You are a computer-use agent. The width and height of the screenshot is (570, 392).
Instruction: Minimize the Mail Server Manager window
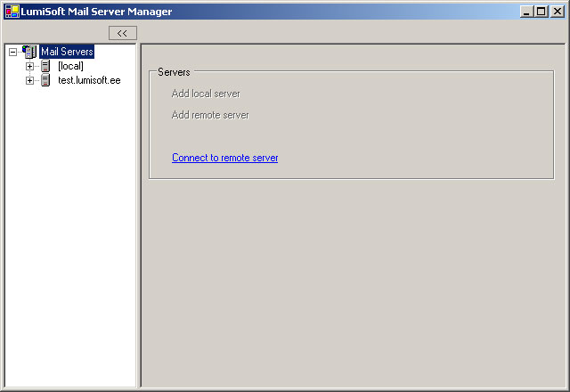(526, 12)
